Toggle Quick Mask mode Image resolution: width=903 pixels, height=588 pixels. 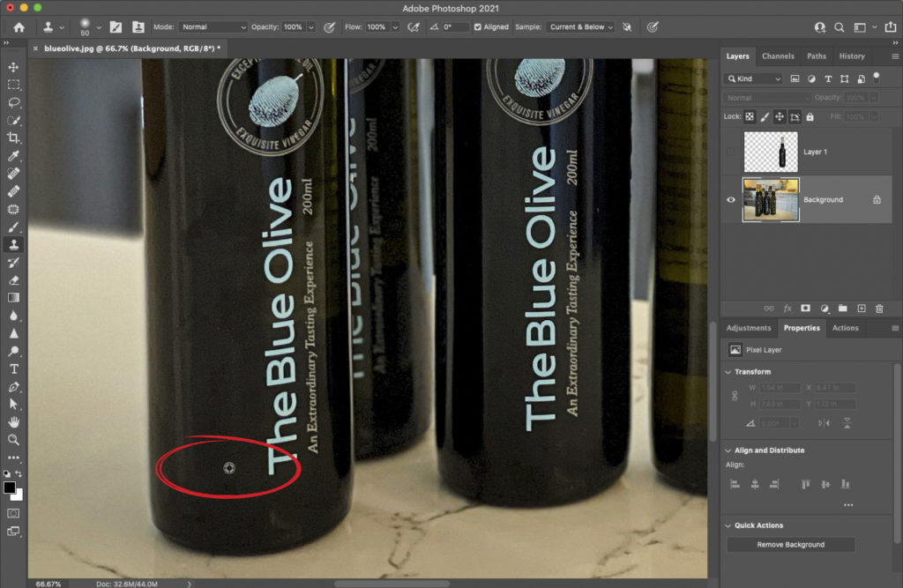(14, 513)
